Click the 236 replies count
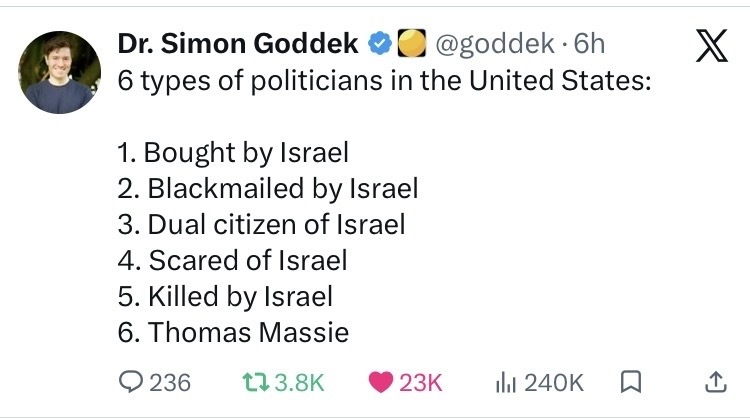The height and width of the screenshot is (419, 750). coord(170,381)
